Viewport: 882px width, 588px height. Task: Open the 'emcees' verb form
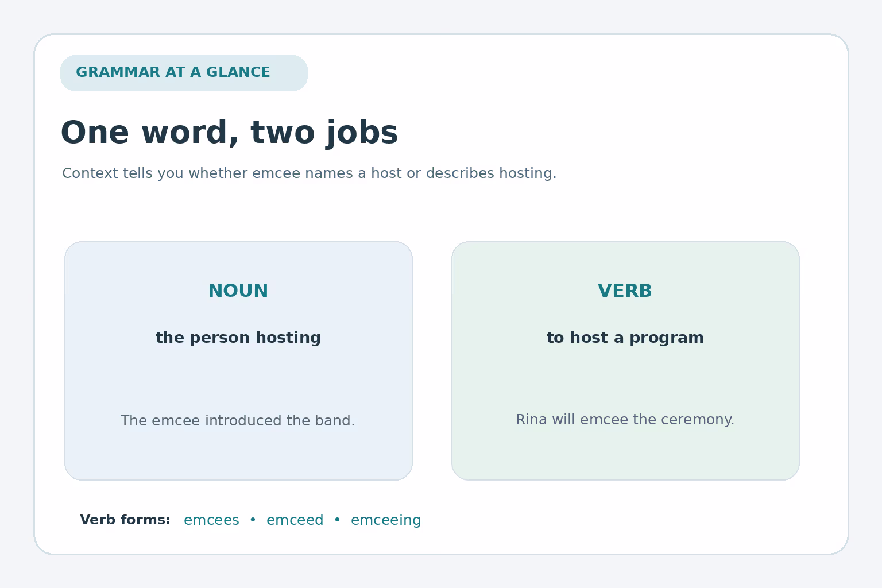(211, 520)
